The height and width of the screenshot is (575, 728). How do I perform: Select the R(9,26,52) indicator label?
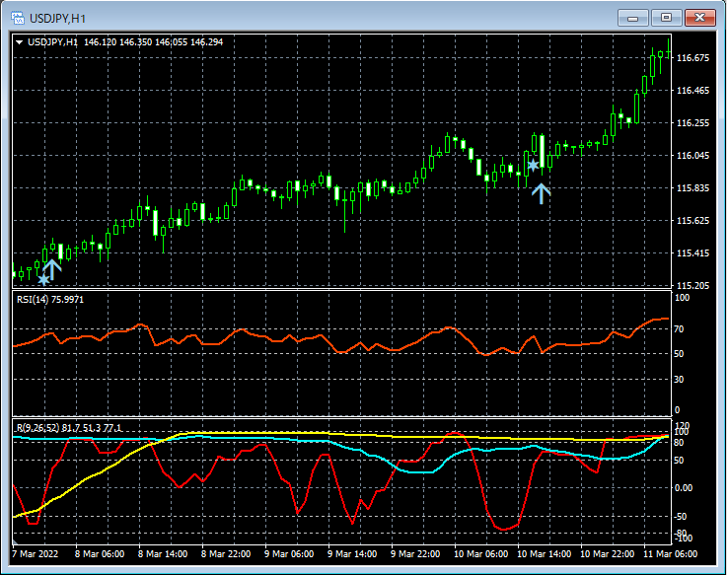37,427
